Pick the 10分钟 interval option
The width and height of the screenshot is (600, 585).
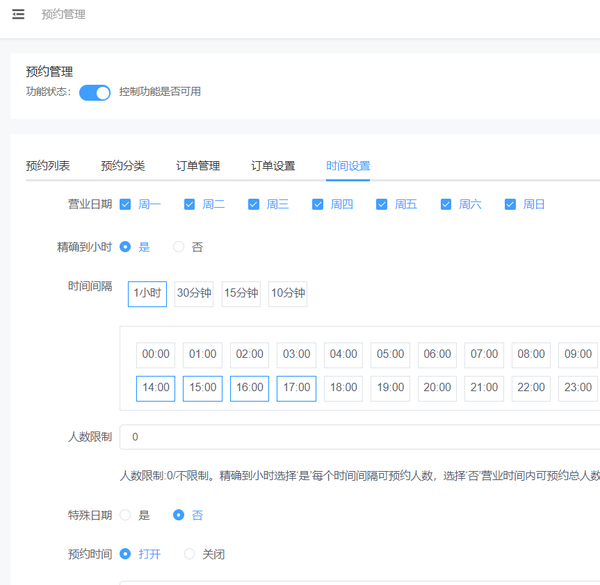point(288,293)
